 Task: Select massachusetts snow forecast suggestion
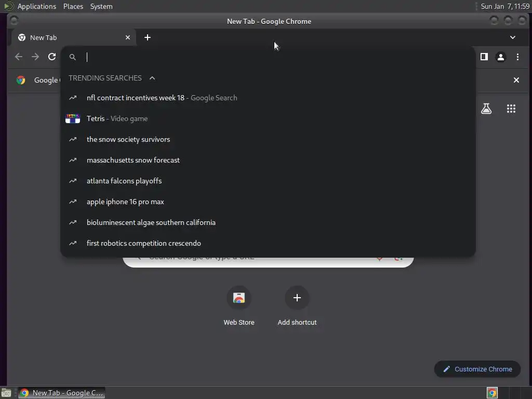[x=268, y=160]
